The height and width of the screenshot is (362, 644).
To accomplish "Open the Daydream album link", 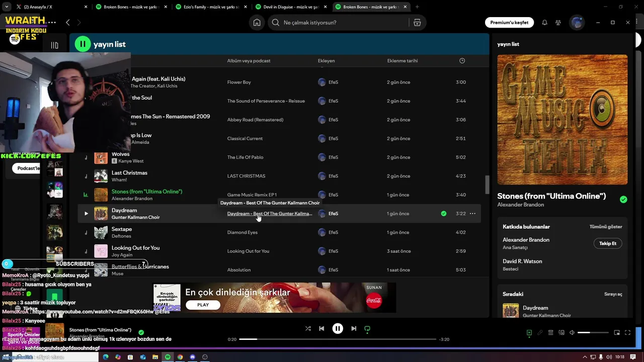I will coord(270,214).
